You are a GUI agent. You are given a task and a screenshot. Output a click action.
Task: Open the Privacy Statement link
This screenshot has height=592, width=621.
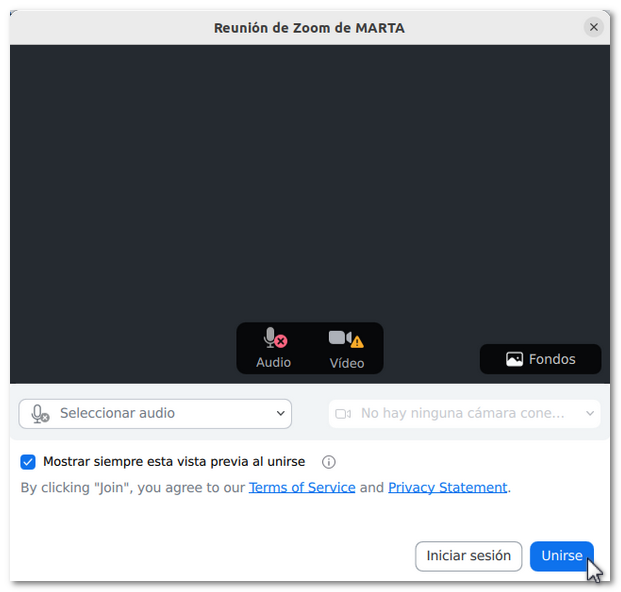[448, 487]
